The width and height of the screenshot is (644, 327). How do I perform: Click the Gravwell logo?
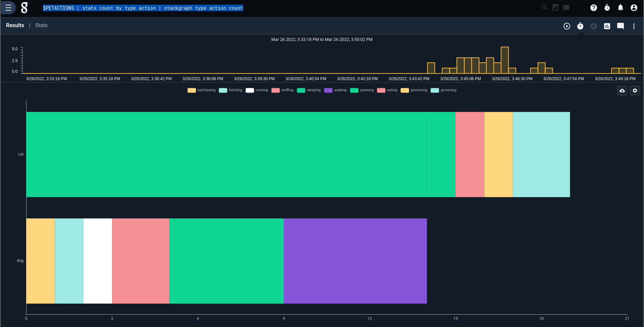(x=24, y=8)
